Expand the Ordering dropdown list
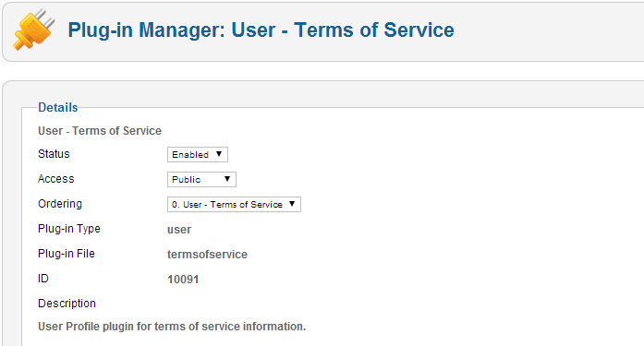 [x=234, y=205]
